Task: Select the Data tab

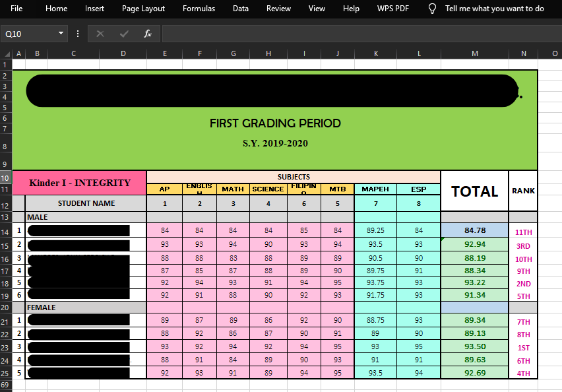Action: [x=241, y=9]
